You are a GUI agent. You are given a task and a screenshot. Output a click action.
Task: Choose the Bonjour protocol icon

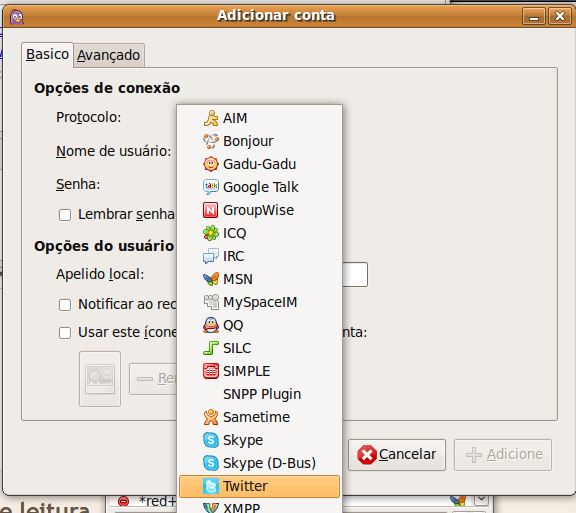211,141
